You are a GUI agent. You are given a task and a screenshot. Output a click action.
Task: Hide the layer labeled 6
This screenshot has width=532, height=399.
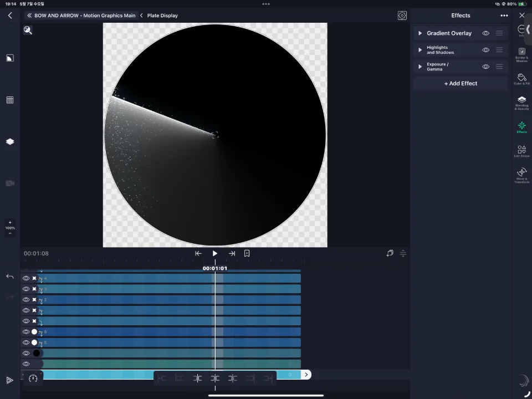click(26, 332)
